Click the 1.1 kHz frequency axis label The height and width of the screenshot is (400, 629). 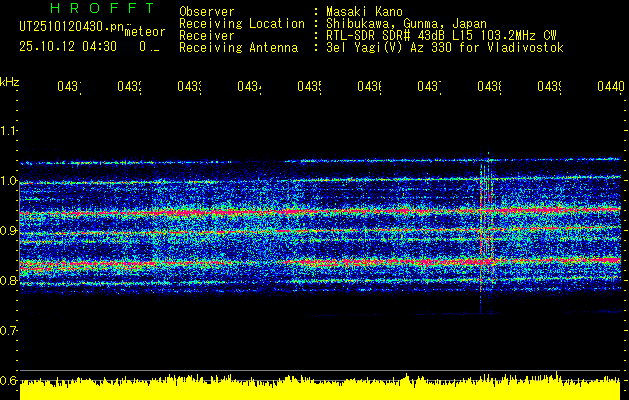pyautogui.click(x=8, y=131)
